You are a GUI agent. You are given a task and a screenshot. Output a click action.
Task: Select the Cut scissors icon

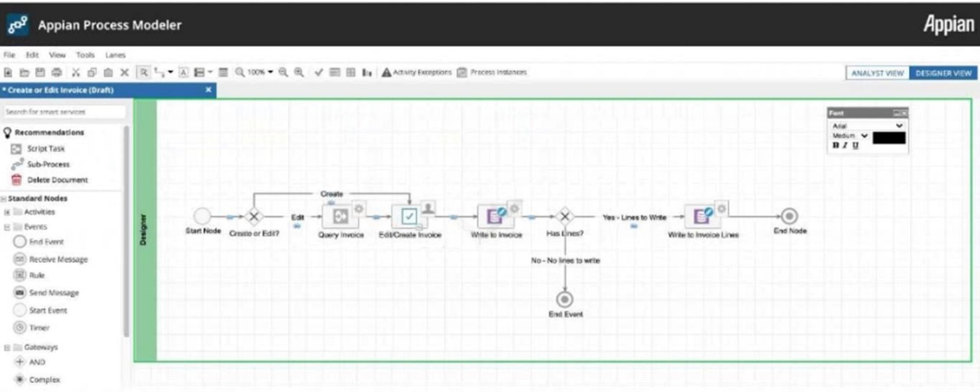(76, 73)
